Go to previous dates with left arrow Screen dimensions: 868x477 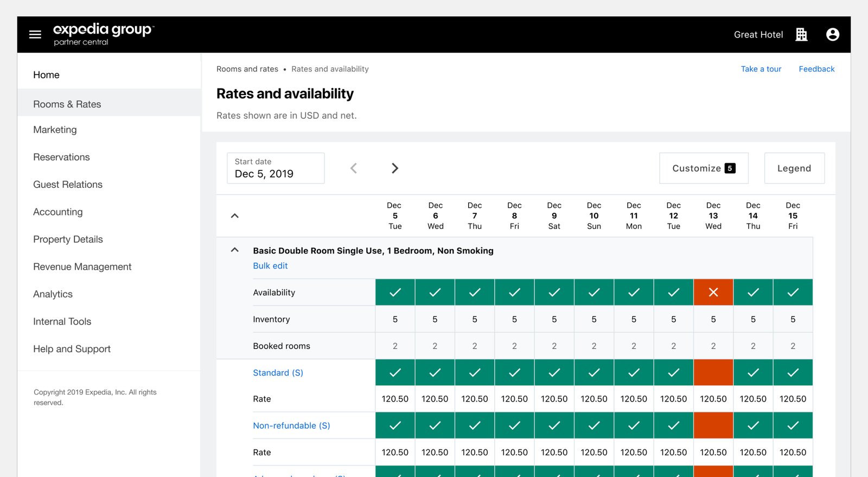pyautogui.click(x=354, y=168)
